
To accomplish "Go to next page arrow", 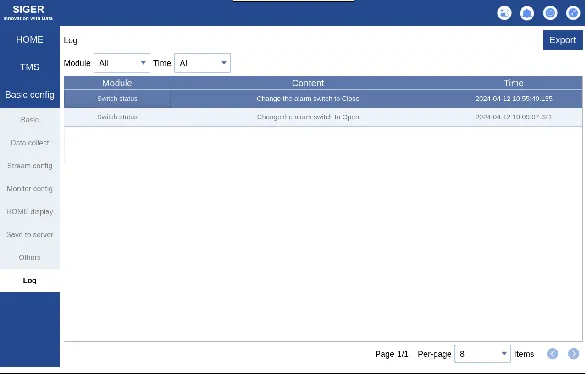I will point(573,353).
